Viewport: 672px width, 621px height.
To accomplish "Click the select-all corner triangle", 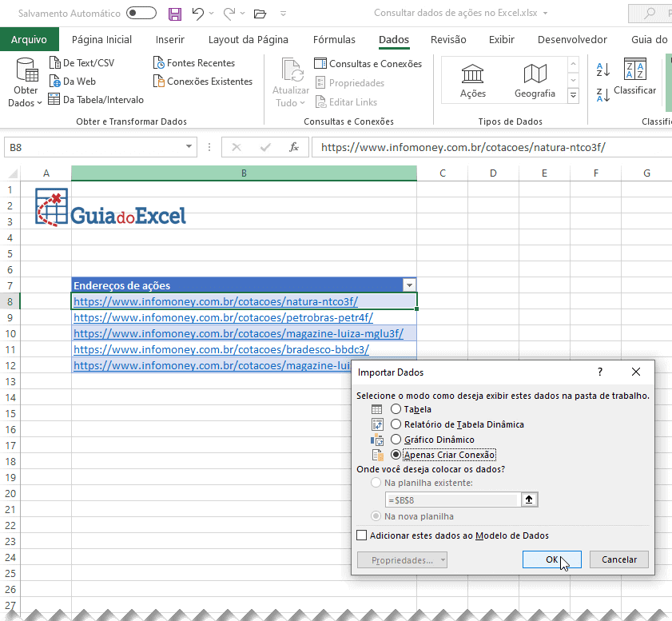I will [14, 173].
